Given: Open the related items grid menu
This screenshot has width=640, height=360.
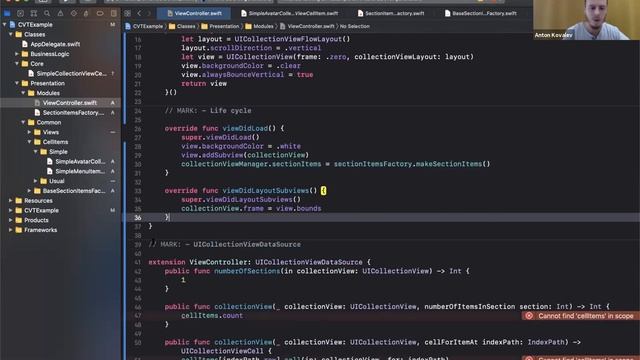Looking at the screenshot, I should (127, 13).
